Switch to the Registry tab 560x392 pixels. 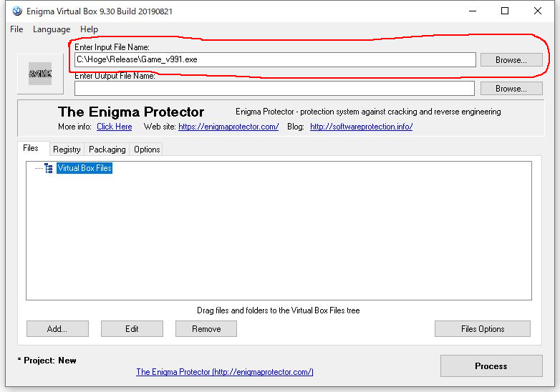point(67,150)
